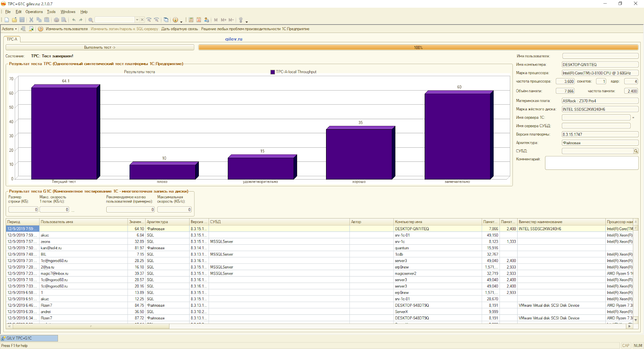Open the Edit menu
This screenshot has height=349, width=644.
point(19,12)
